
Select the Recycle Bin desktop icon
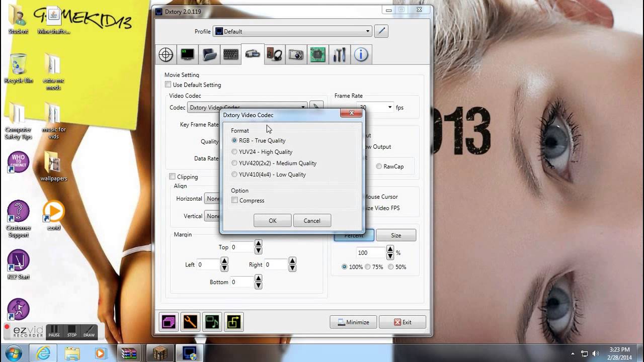(19, 68)
